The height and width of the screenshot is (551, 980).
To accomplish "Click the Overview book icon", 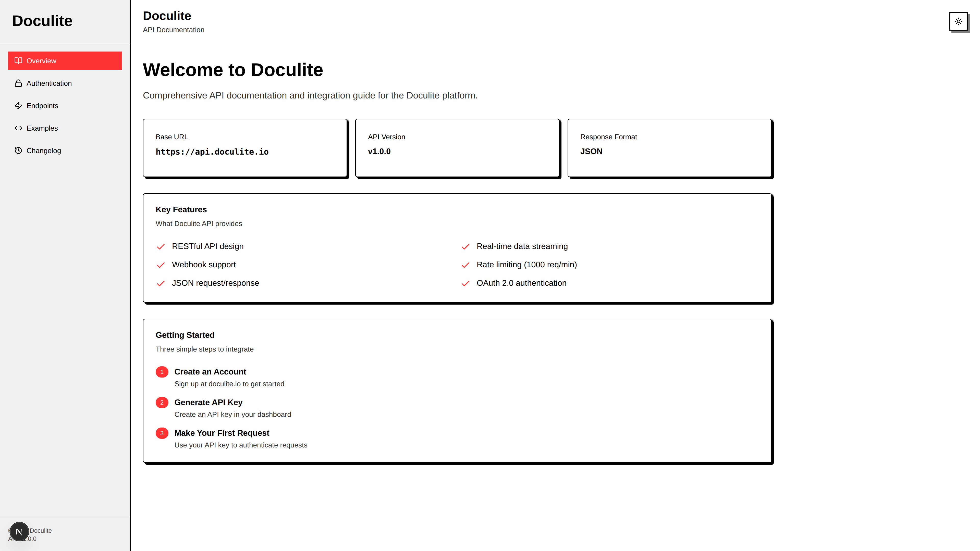I will (18, 61).
